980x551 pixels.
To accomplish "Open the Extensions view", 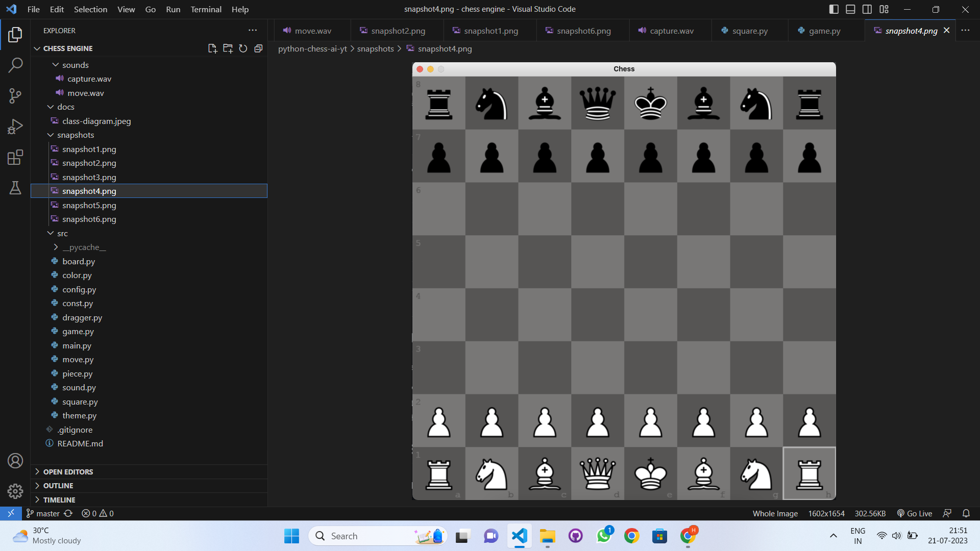I will [x=15, y=157].
